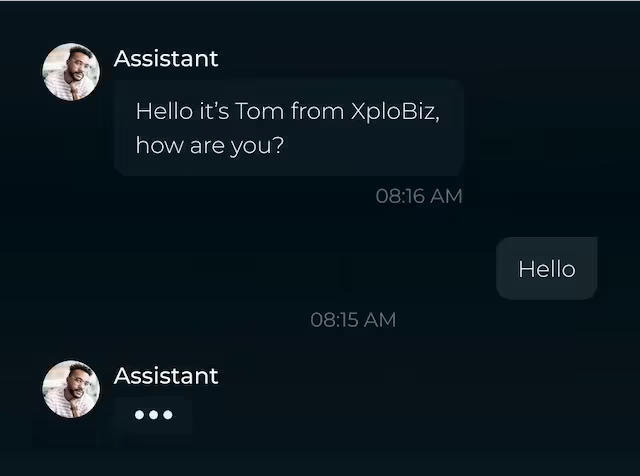
Task: Click the avatar next to the typing indicator
Action: pos(70,389)
